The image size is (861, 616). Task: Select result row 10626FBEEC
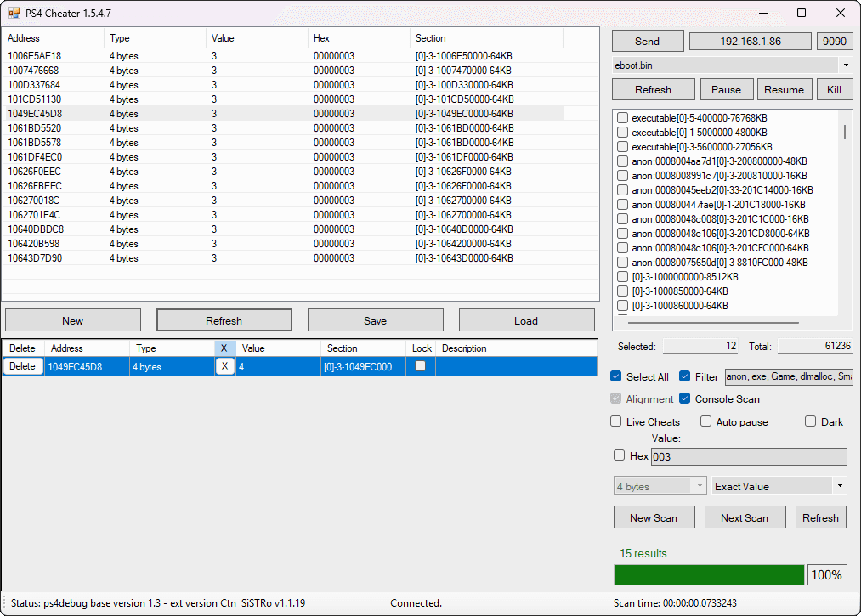(x=283, y=185)
